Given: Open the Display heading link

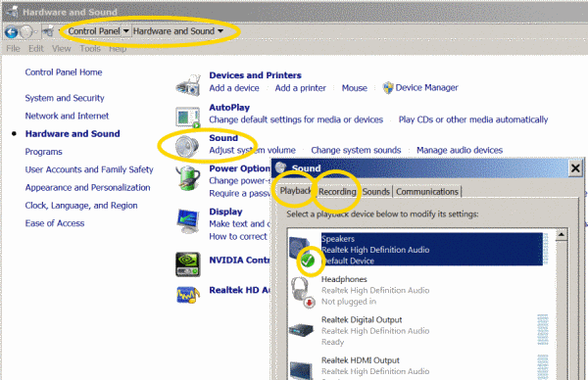Looking at the screenshot, I should (225, 212).
